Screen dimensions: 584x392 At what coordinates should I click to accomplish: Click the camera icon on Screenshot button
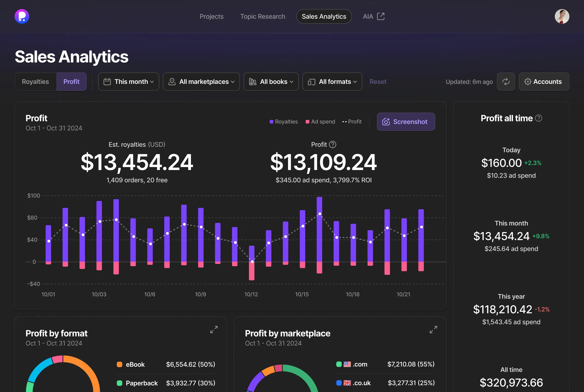386,121
